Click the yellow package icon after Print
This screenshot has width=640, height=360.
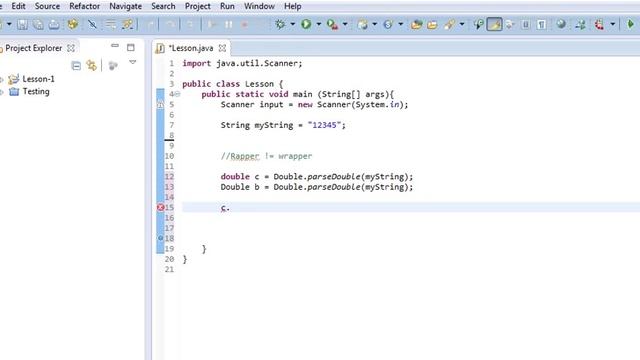coord(73,24)
